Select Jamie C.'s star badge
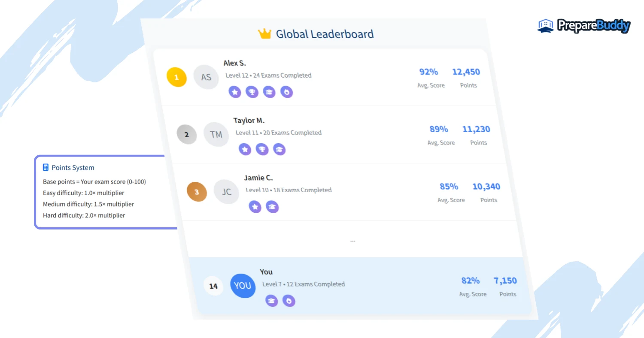The width and height of the screenshot is (644, 338). point(255,207)
